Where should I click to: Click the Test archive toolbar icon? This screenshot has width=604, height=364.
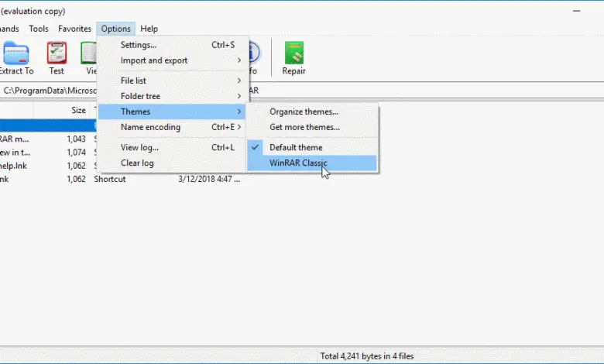click(57, 58)
